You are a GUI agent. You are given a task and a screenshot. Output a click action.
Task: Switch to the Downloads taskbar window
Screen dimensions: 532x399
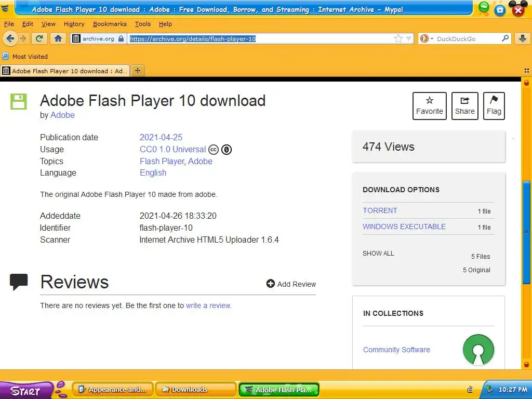(x=195, y=390)
